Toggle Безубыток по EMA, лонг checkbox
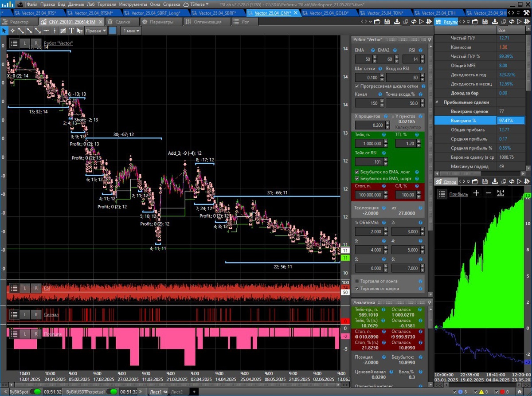 point(358,172)
